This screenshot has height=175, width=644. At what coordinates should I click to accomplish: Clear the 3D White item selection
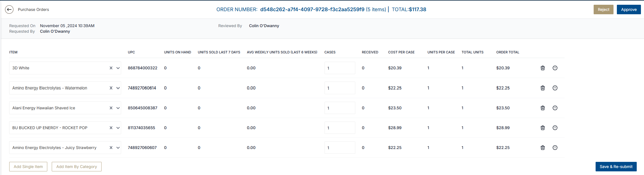click(111, 68)
